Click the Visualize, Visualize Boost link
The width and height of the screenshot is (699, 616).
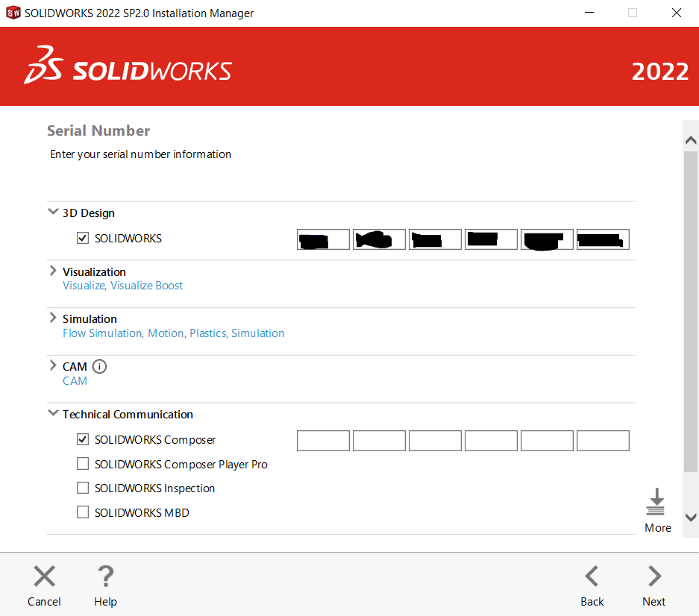pos(122,286)
